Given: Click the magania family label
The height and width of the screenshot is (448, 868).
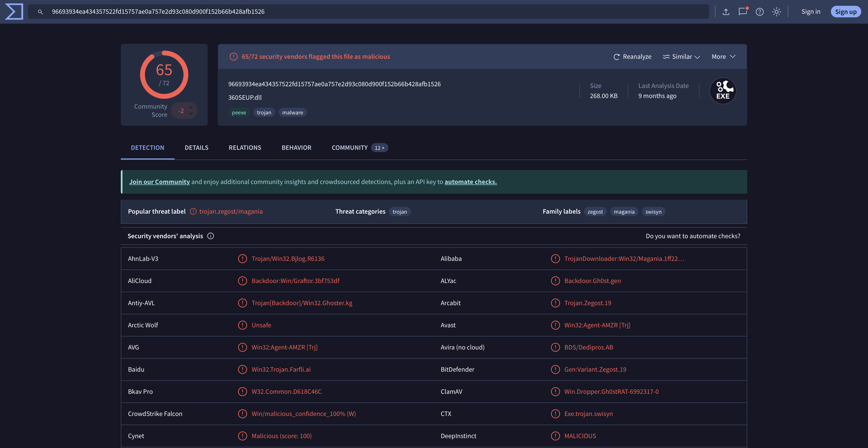Looking at the screenshot, I should (x=624, y=212).
